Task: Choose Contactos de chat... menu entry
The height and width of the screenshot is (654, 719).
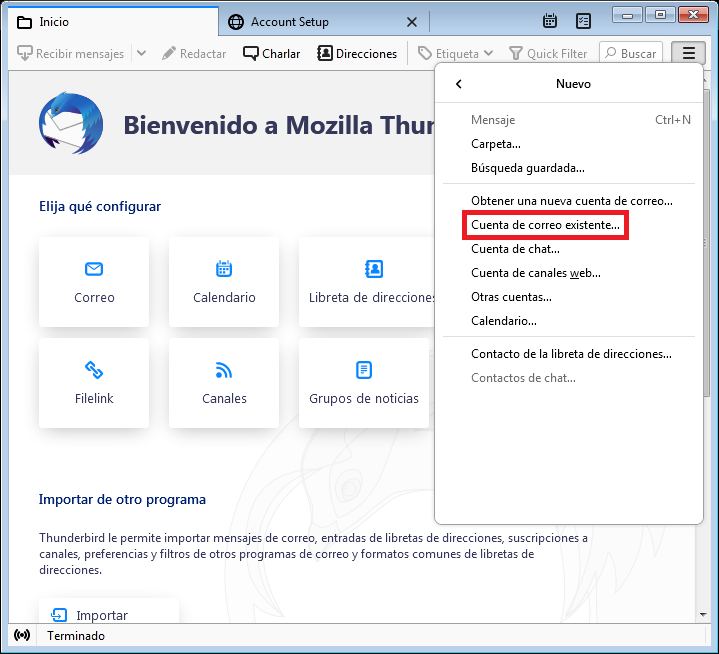Action: (569, 378)
